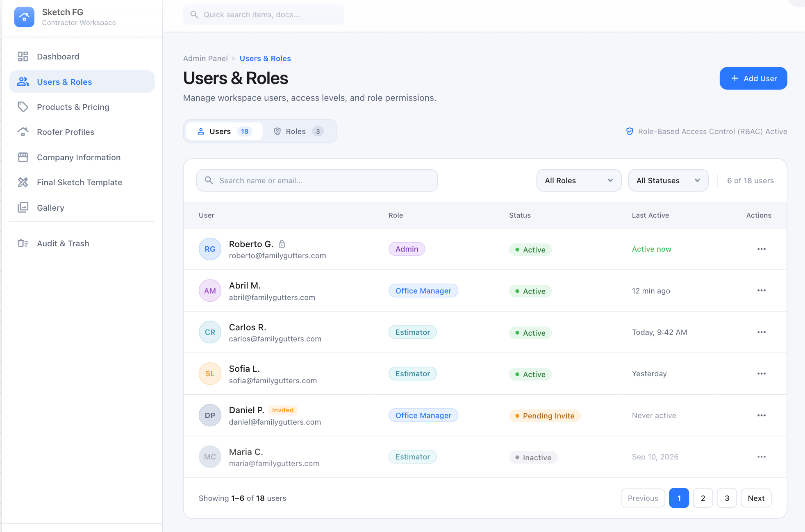Click the DP avatar for Daniel
Viewport: 805px width, 532px height.
[x=210, y=415]
